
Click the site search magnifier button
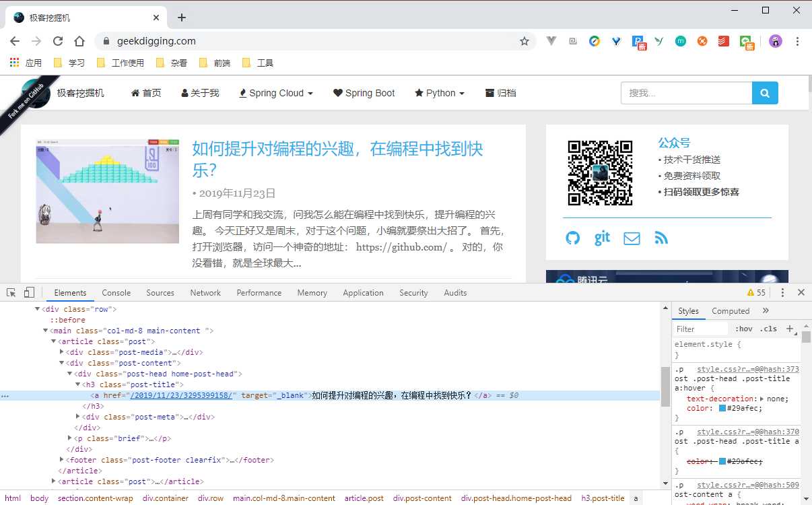(765, 93)
